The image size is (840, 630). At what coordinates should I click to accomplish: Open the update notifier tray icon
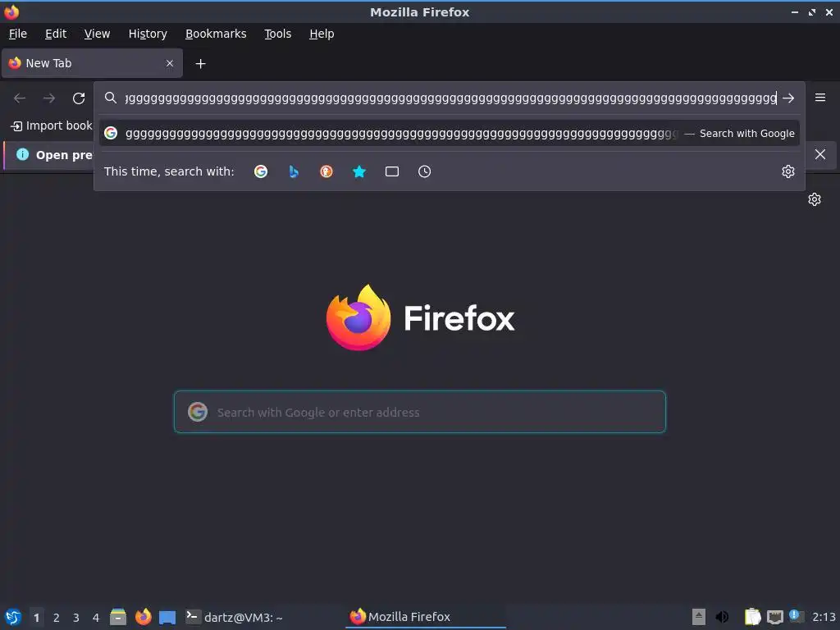click(x=796, y=616)
